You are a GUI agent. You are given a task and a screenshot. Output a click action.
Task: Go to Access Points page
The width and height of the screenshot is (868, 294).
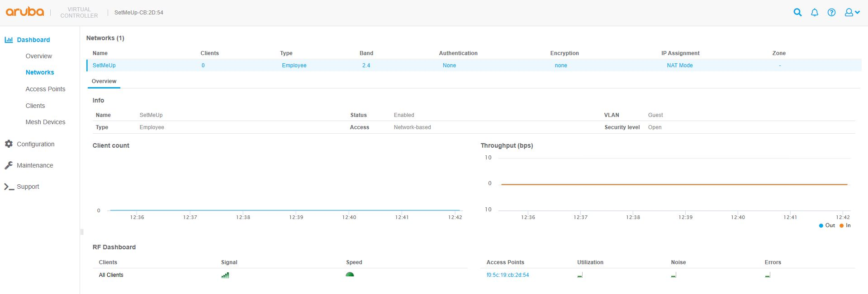45,89
